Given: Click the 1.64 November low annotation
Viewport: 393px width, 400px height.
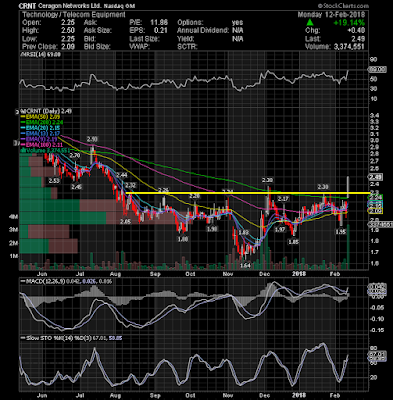Looking at the screenshot, I should pyautogui.click(x=245, y=266).
